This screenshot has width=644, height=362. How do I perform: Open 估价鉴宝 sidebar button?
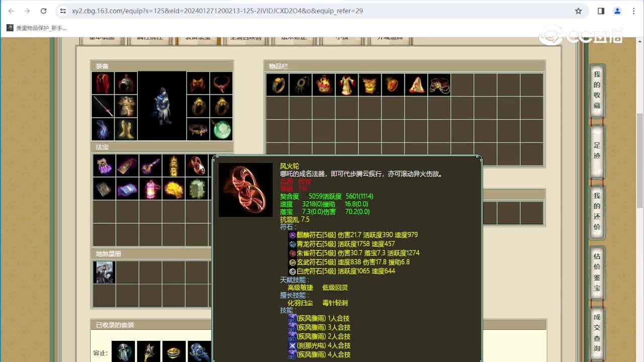tap(597, 272)
